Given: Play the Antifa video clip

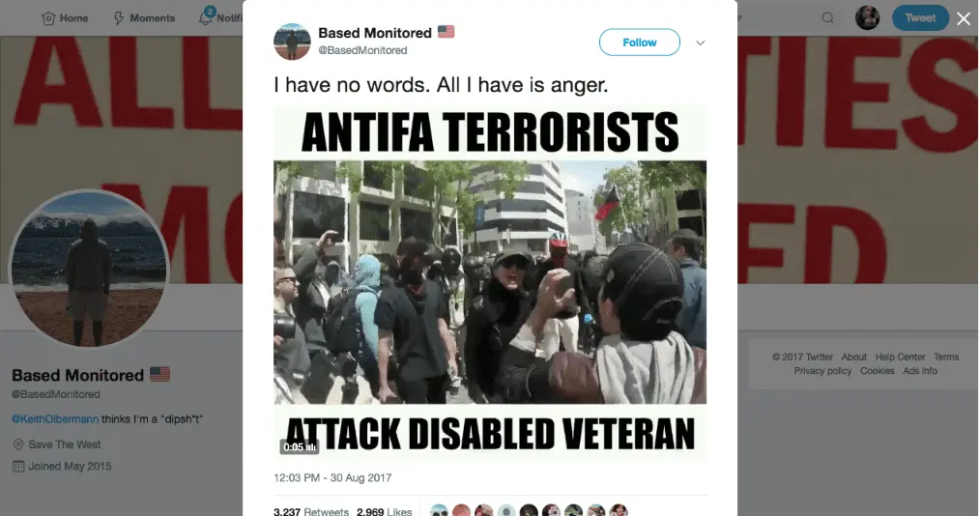Looking at the screenshot, I should 490,282.
